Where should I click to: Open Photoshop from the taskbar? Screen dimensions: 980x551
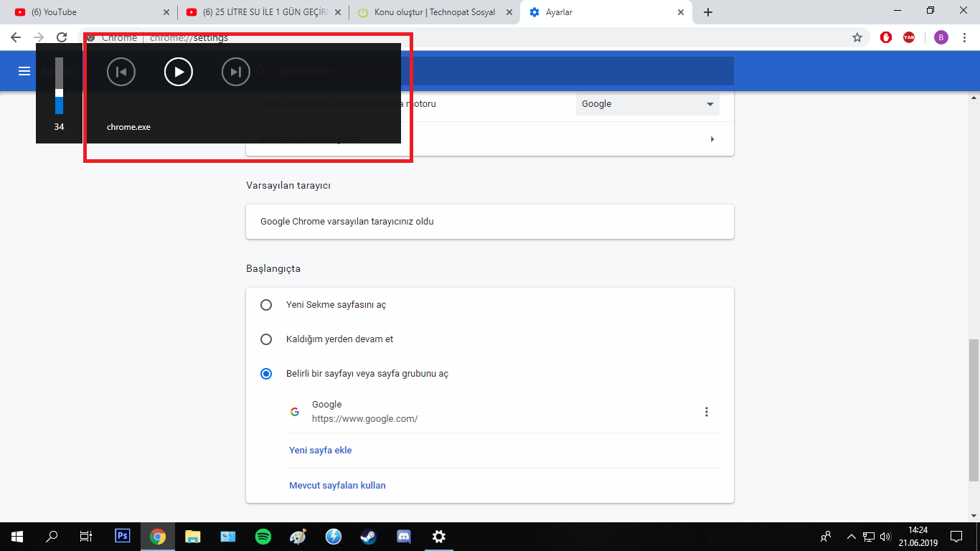pyautogui.click(x=123, y=536)
